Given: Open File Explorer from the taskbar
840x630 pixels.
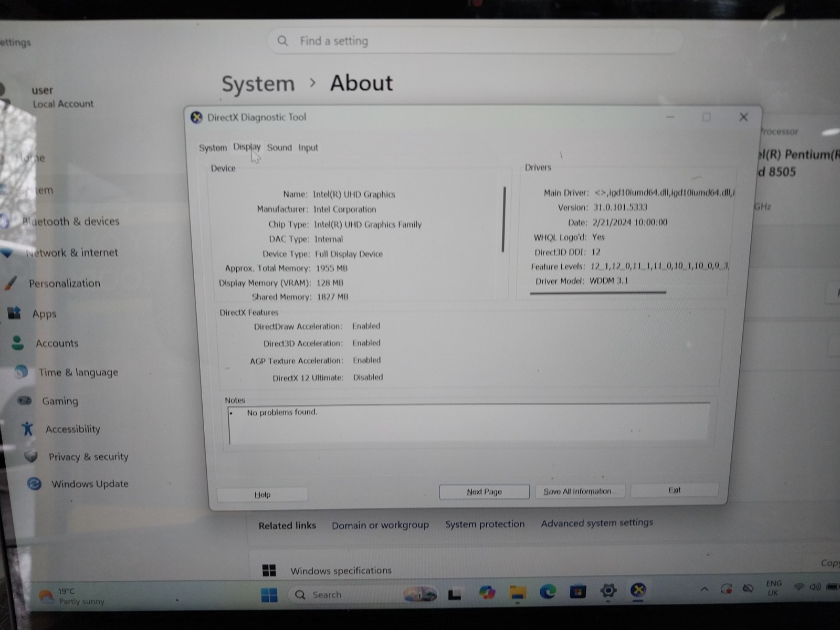Looking at the screenshot, I should pyautogui.click(x=518, y=592).
